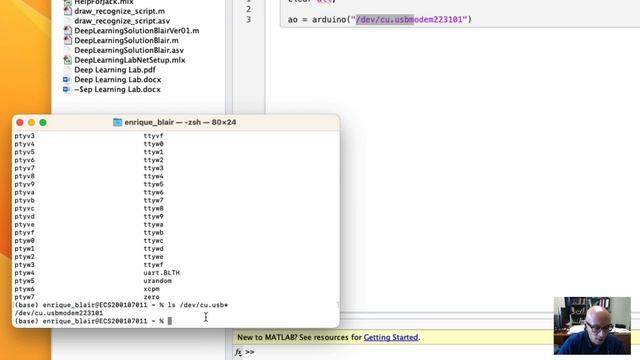Click the folder icon in Terminal title bar
Screen dimensions: 640x360
point(118,122)
